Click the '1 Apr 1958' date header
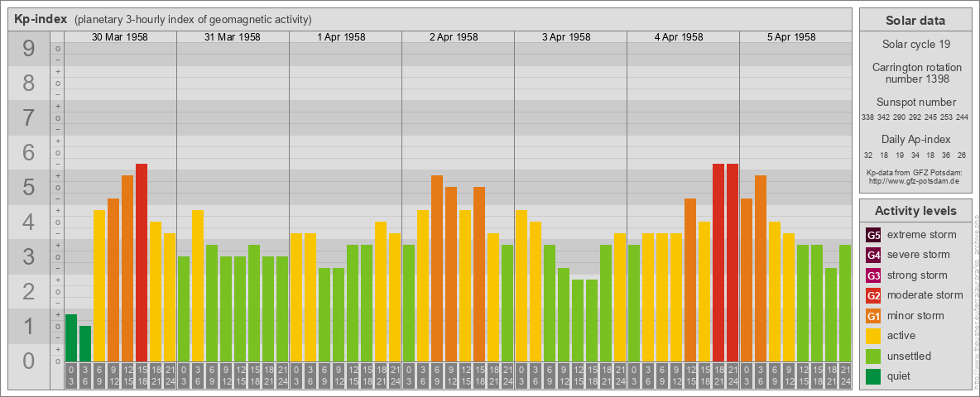The width and height of the screenshot is (980, 397). point(341,37)
